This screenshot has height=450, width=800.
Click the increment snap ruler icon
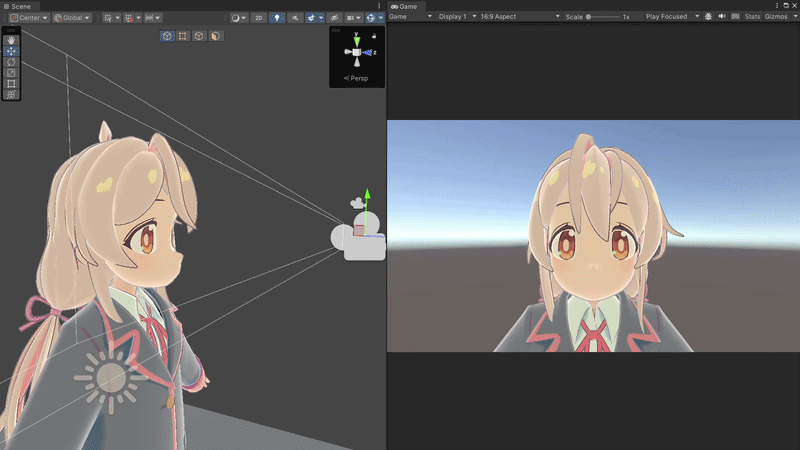tap(149, 18)
